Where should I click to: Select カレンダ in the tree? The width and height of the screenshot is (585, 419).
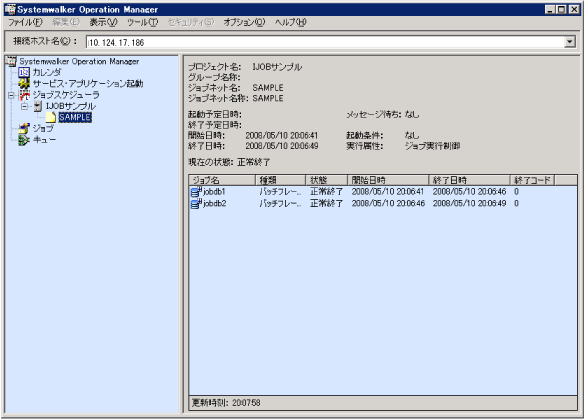(47, 72)
